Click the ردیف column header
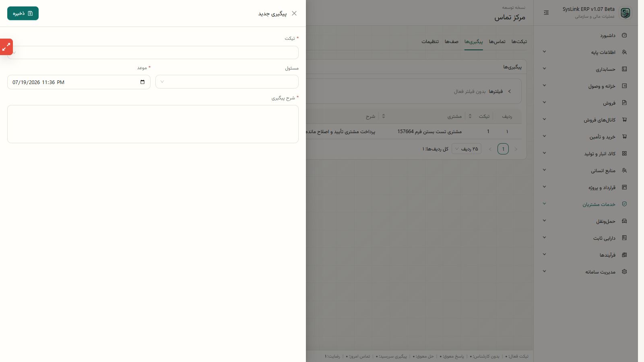 [x=507, y=117]
